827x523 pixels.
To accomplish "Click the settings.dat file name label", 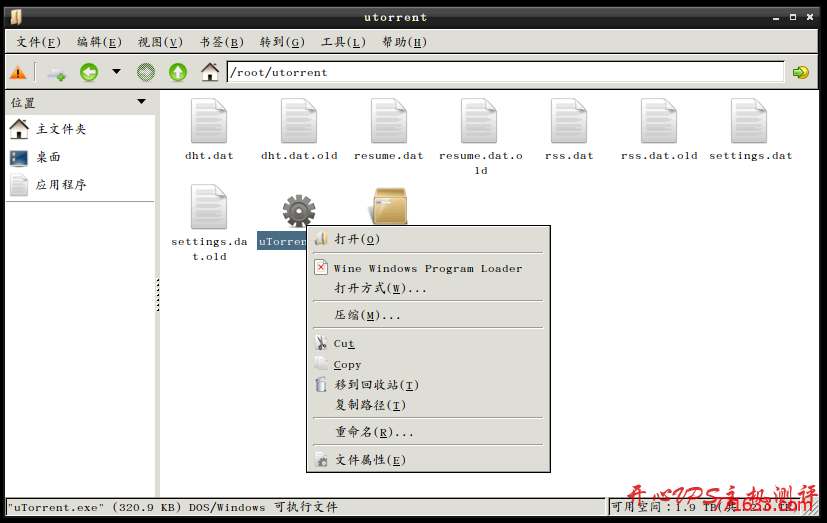I will pos(751,156).
